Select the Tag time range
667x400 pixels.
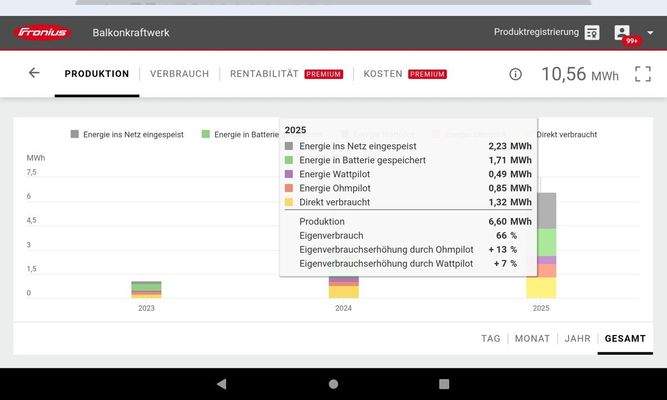[x=490, y=339]
